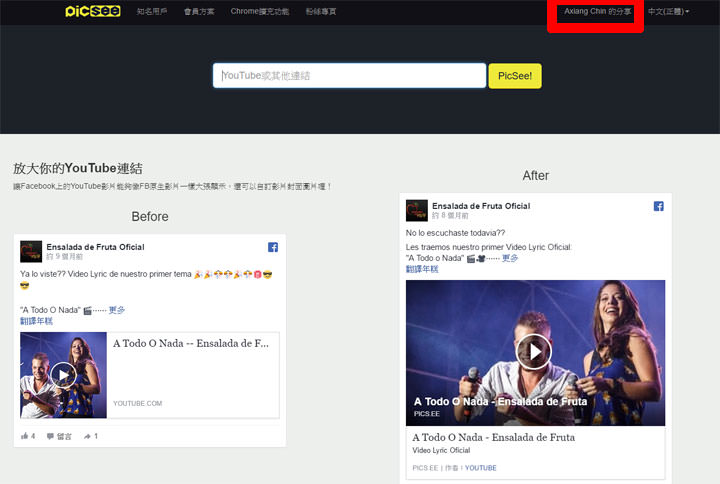720x484 pixels.
Task: Open the 中文(正體) language dropdown
Action: [668, 11]
